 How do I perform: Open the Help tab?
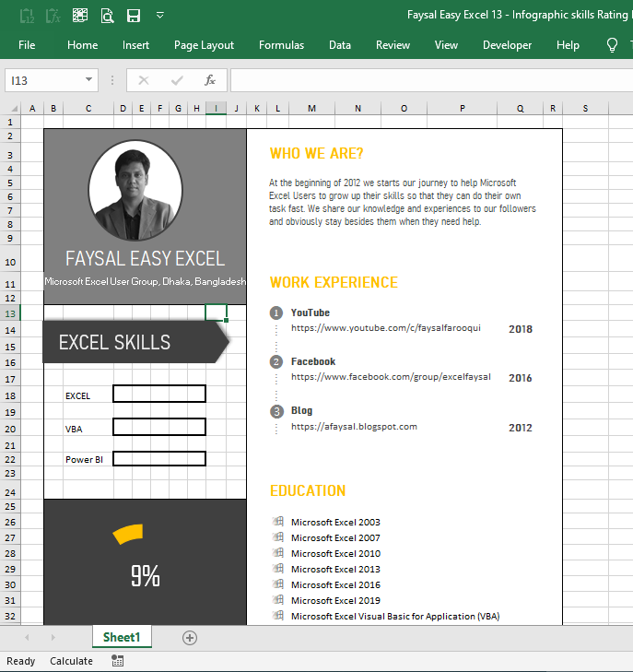click(568, 45)
